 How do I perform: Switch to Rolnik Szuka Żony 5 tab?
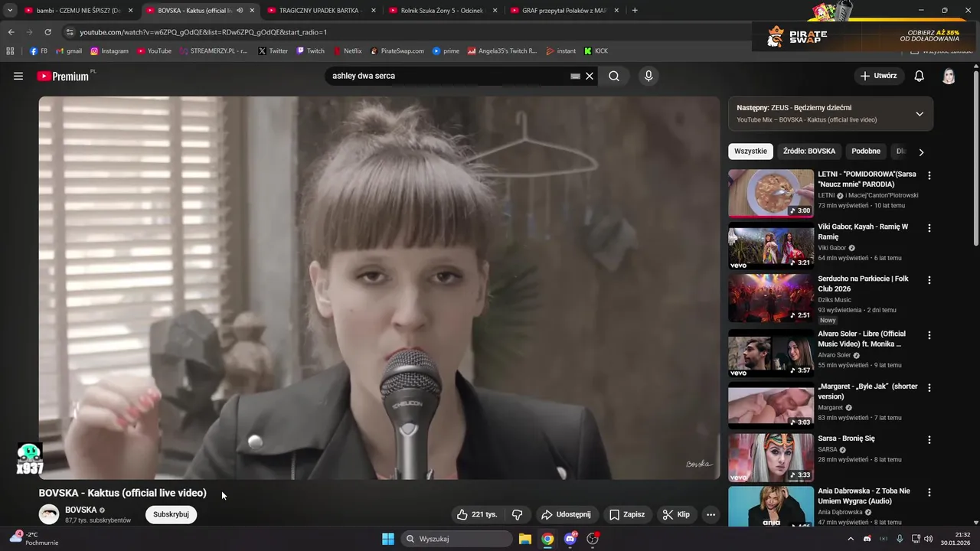pos(442,11)
